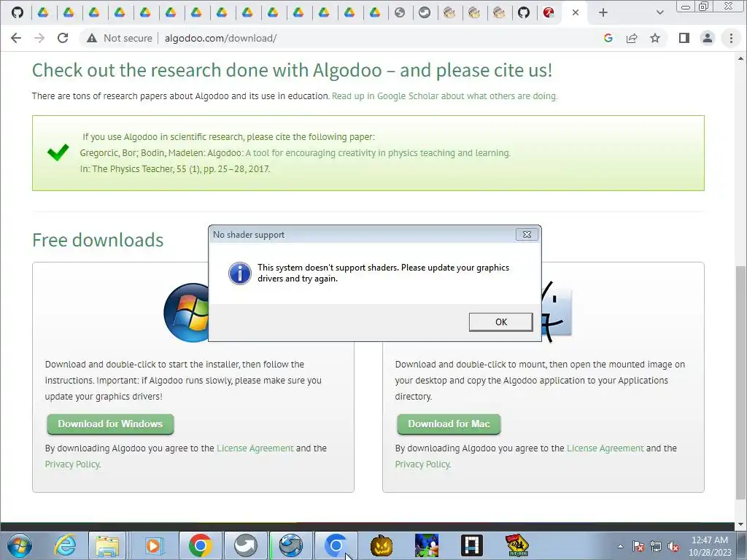Screen dimensions: 747x560
Task: Click the Free downloads heading
Action: 98,240
